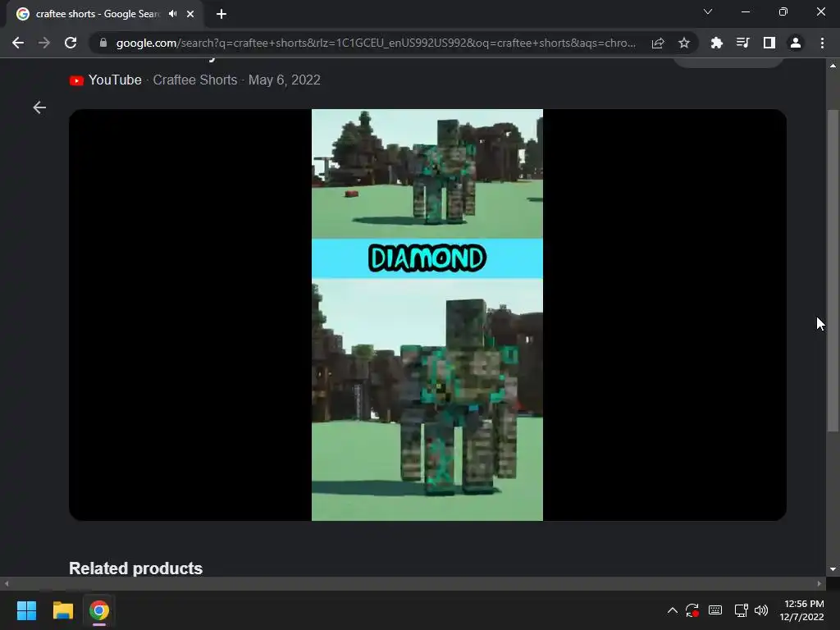Reload the Google search page

71,43
